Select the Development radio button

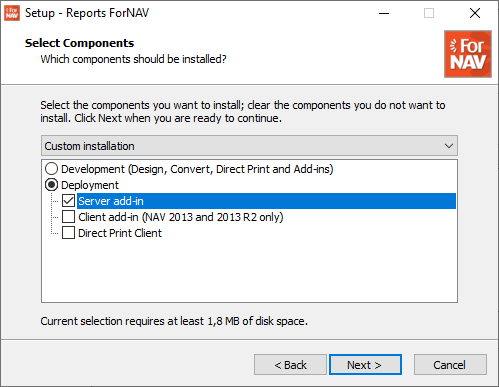[51, 169]
